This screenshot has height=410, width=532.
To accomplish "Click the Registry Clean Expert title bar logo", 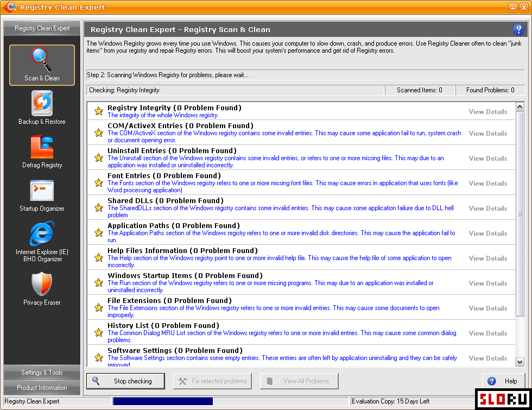I will [x=10, y=7].
